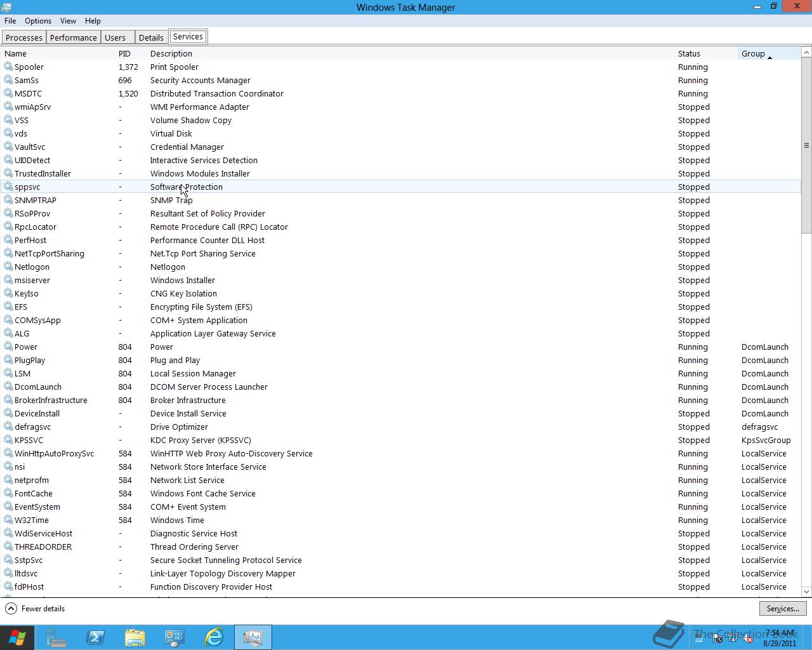Open the Action Center flag tray icon
The width and height of the screenshot is (812, 650).
[x=717, y=639]
